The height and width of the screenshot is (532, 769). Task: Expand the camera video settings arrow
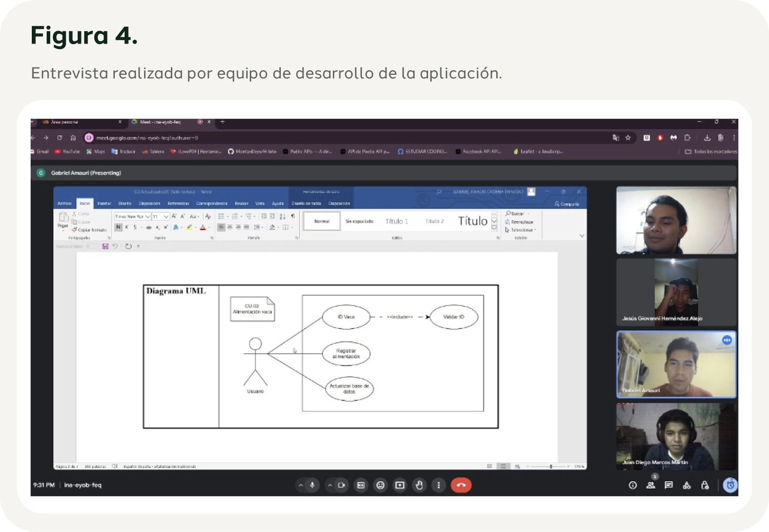point(330,485)
